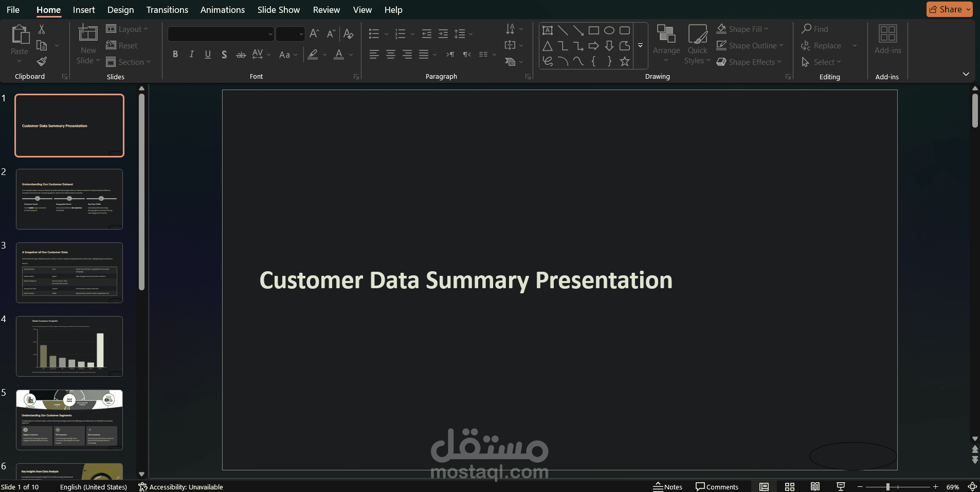Open the Slide Show menu tab

278,9
